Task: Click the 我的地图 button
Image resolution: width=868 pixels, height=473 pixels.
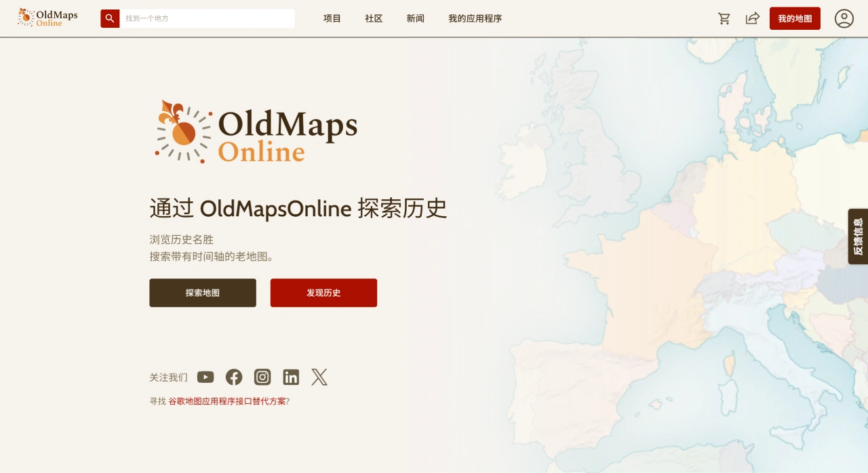Action: 795,18
